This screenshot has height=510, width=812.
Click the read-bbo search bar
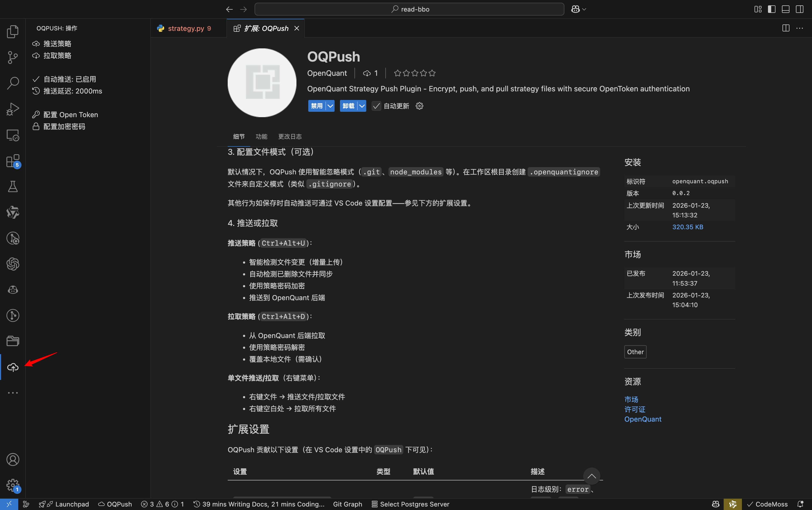(409, 9)
